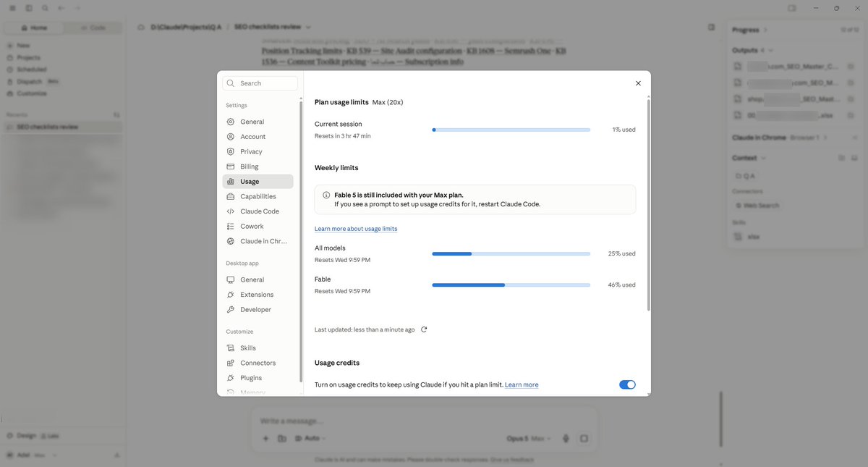Open Skills under Customize

[x=258, y=348]
